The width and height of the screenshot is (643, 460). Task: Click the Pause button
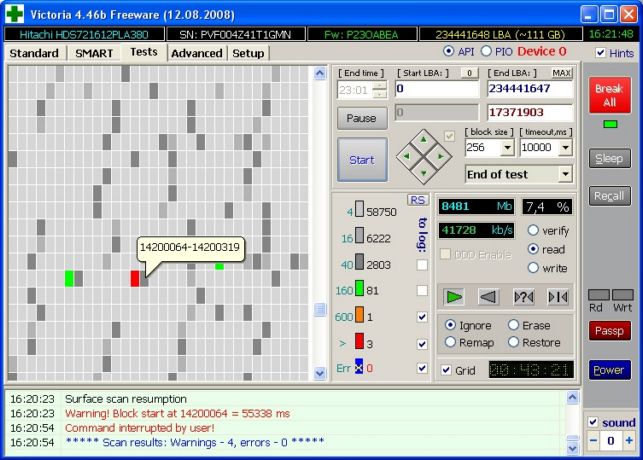pos(361,118)
